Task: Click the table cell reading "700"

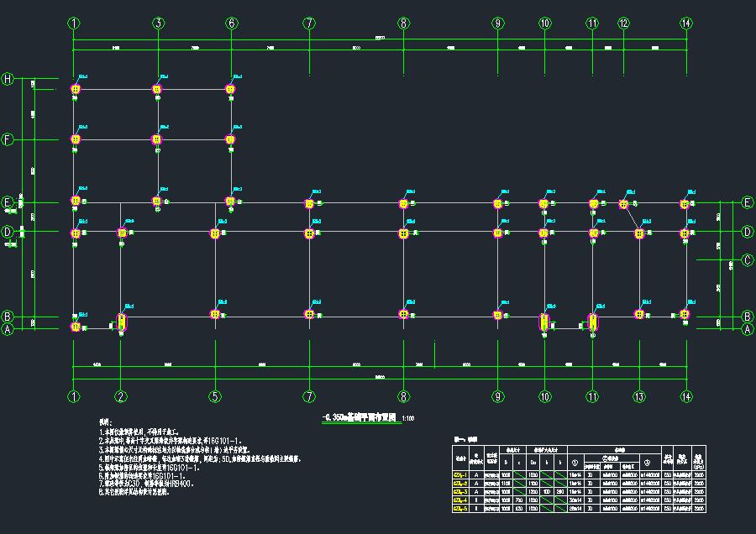Action: click(x=519, y=500)
